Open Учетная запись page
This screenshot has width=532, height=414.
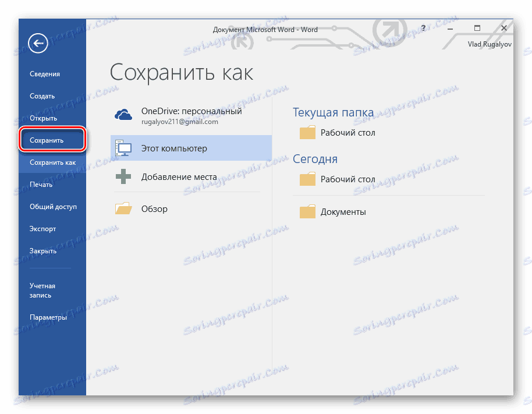click(x=42, y=291)
